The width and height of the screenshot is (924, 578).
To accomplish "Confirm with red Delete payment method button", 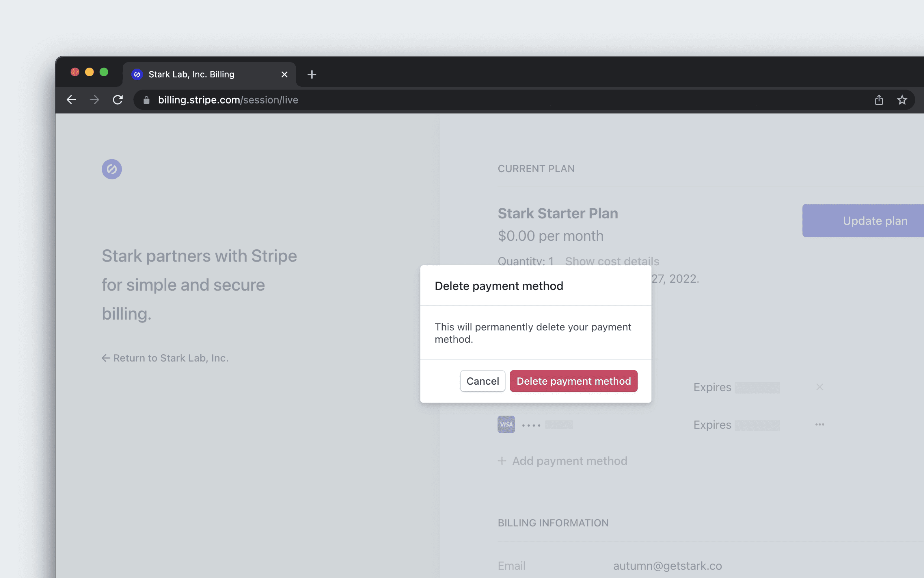I will click(x=573, y=381).
